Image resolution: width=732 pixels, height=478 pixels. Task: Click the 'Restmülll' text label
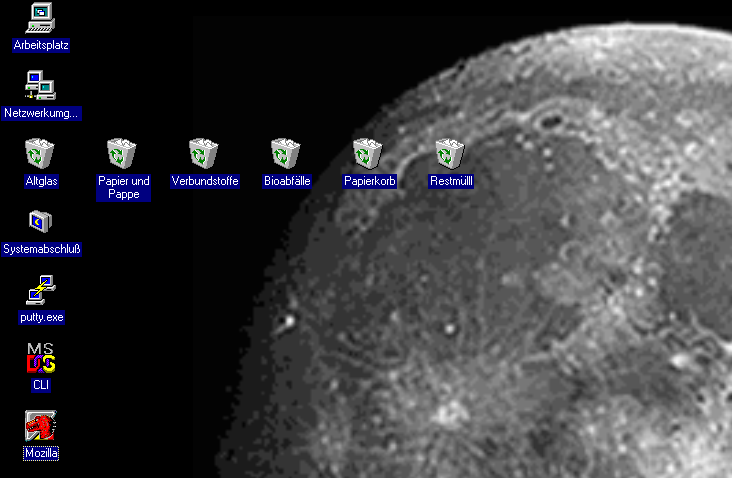coord(451,181)
